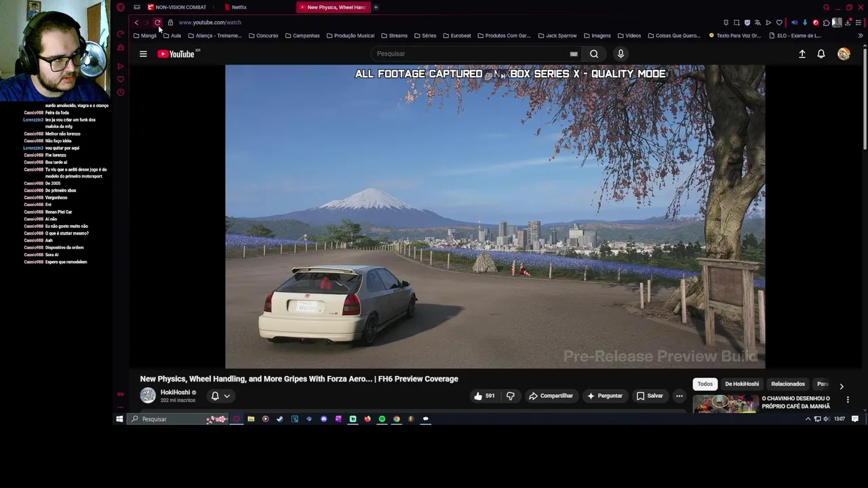Open the on-screen keyboard icon in search box
This screenshot has height=488, width=868.
pos(574,54)
